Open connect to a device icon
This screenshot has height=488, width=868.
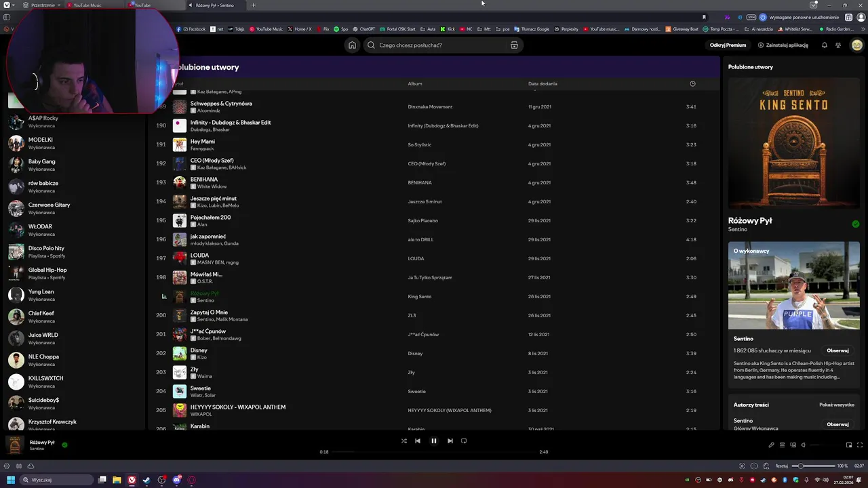click(793, 445)
